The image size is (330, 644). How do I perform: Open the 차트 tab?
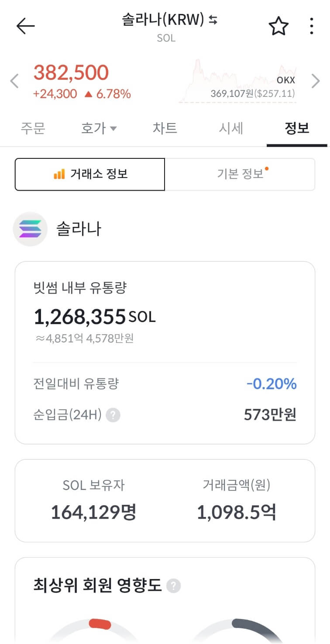click(165, 128)
